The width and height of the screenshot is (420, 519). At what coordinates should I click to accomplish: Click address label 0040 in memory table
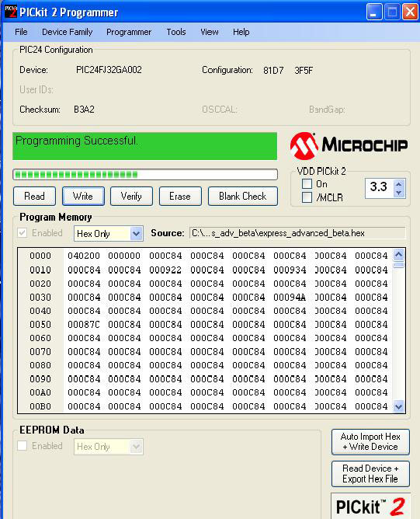pyautogui.click(x=40, y=311)
